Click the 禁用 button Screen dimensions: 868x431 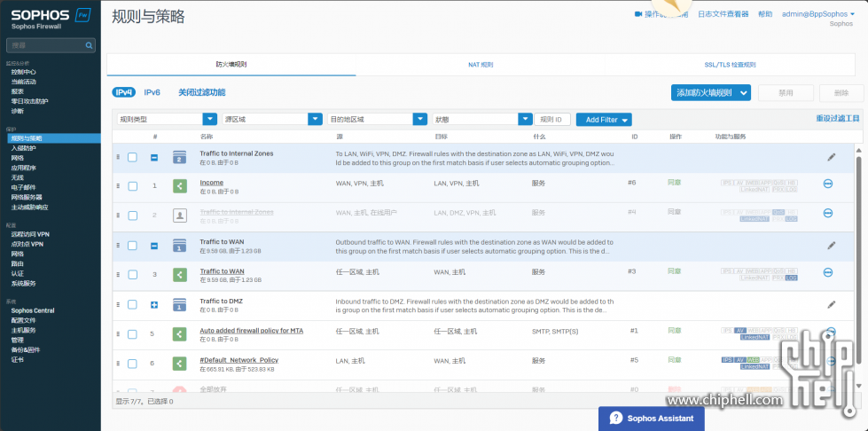click(x=786, y=93)
